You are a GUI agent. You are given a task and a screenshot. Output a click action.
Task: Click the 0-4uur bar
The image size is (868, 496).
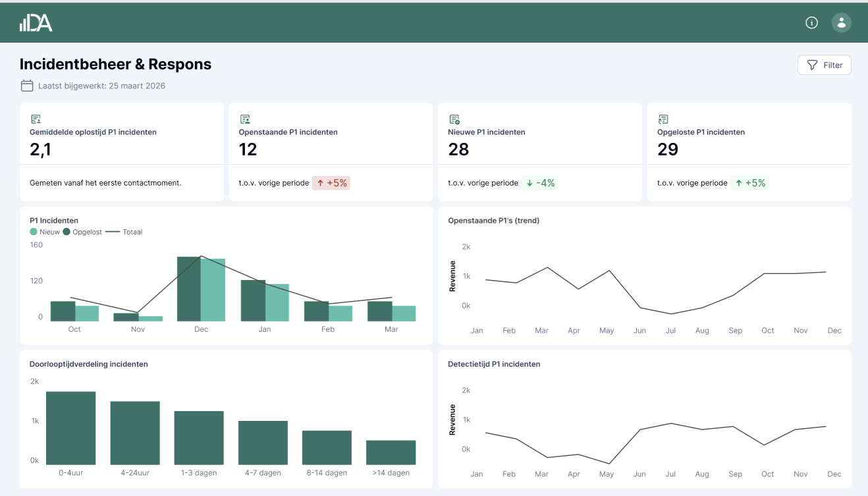(x=70, y=428)
